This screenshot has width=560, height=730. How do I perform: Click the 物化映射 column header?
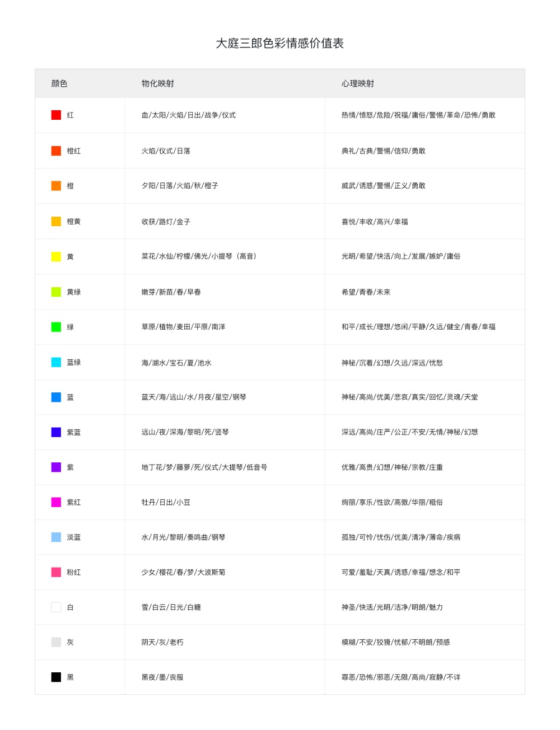click(158, 83)
